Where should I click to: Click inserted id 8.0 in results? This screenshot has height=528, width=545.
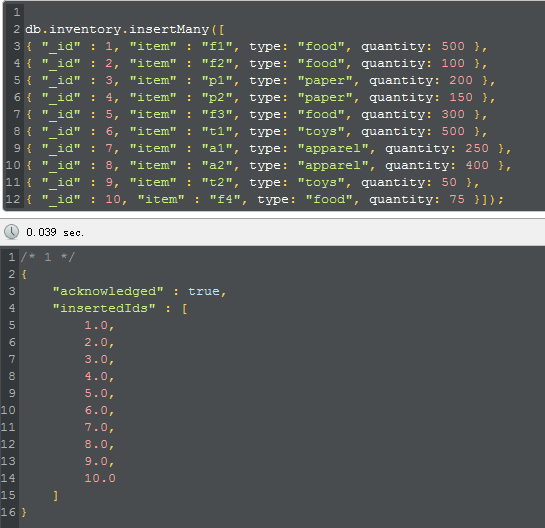[96, 445]
